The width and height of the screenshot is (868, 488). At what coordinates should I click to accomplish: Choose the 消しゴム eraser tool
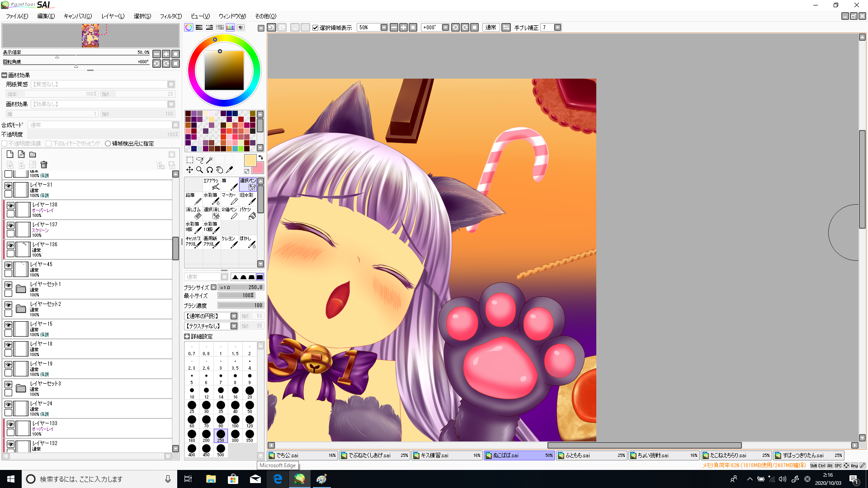point(193,213)
